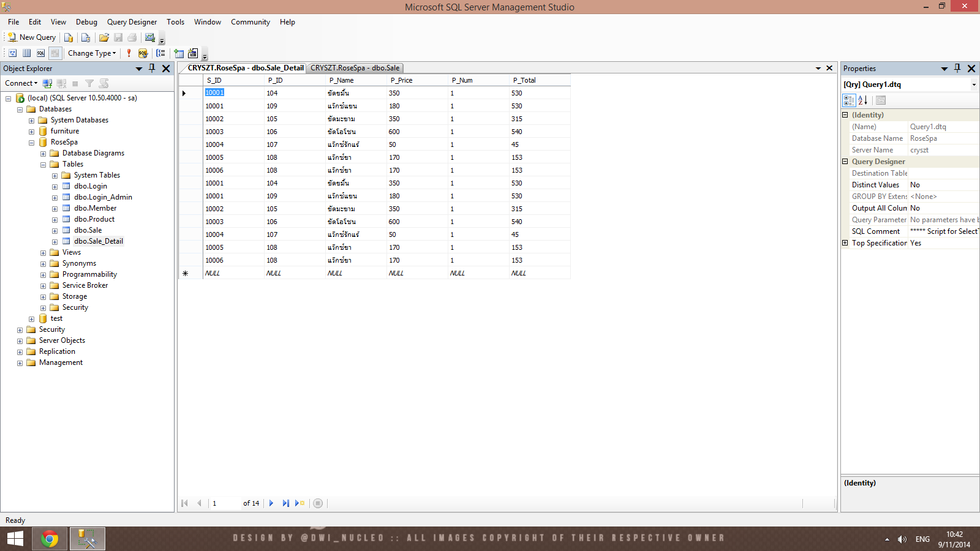The image size is (980, 551).
Task: Click Connect Object Explorer icon
Action: pyautogui.click(x=47, y=83)
